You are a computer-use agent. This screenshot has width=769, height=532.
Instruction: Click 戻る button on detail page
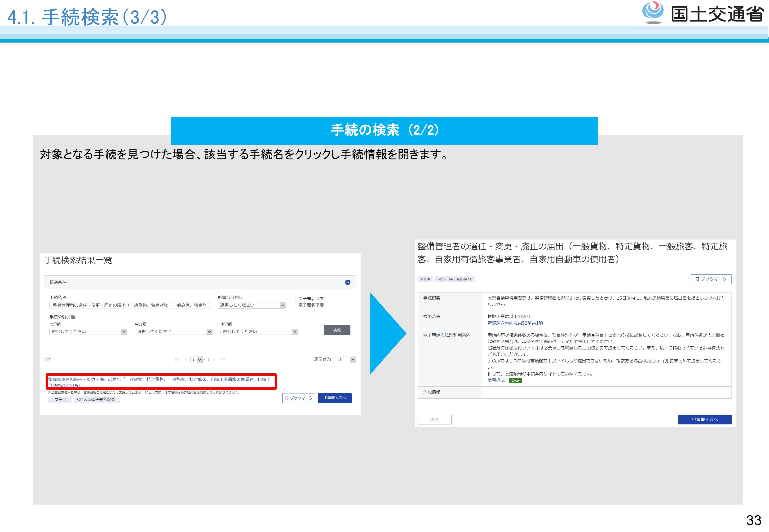(434, 420)
